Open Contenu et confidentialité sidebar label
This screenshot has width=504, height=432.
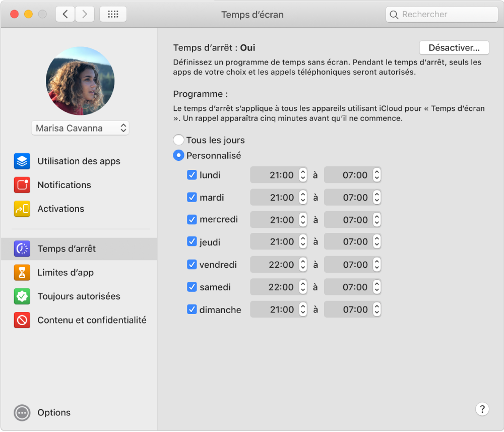(92, 320)
